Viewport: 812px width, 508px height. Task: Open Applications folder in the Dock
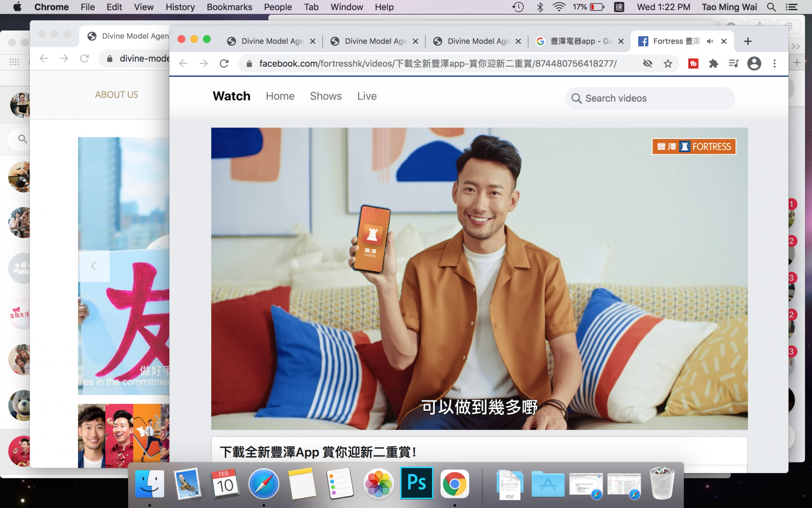(x=548, y=484)
